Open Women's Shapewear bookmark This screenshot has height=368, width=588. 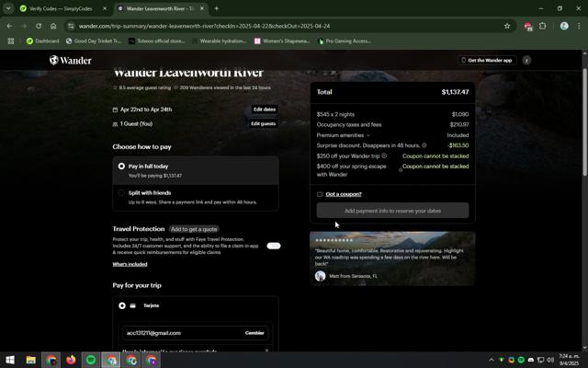point(282,40)
